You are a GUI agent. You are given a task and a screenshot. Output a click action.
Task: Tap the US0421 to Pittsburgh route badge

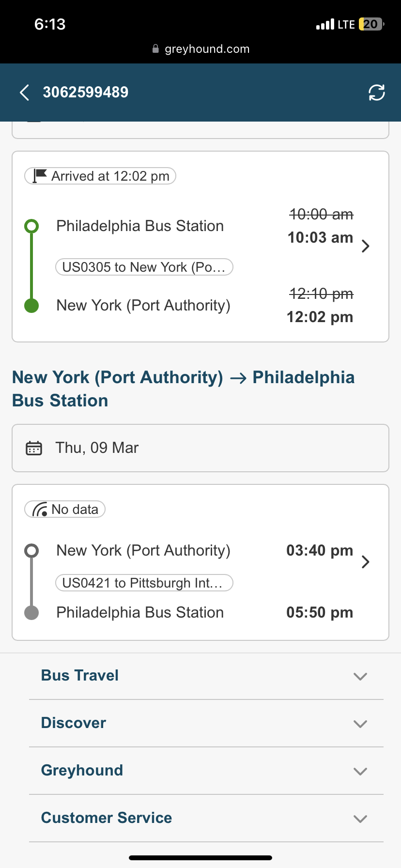(144, 583)
